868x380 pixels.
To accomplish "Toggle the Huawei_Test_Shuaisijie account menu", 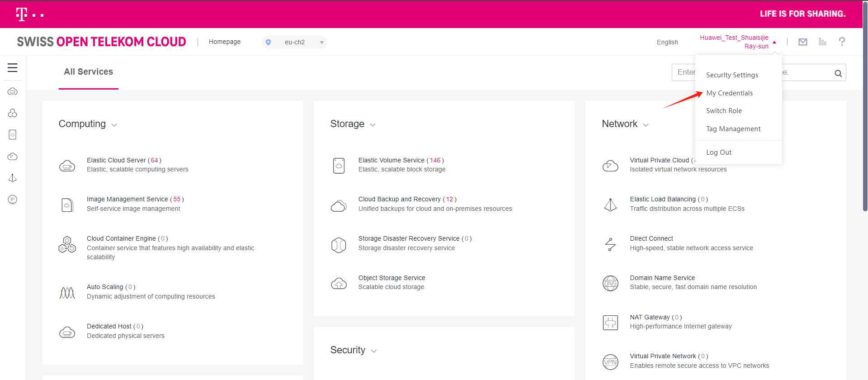I will [738, 42].
